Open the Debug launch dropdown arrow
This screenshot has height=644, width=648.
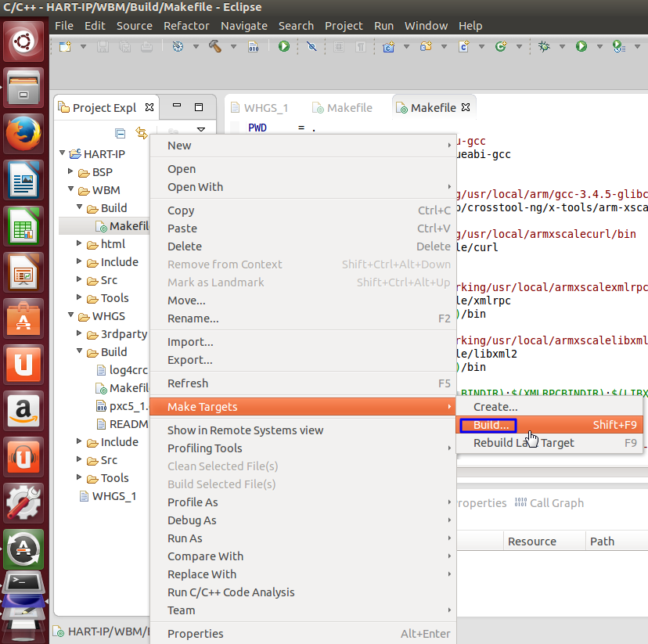click(x=562, y=47)
